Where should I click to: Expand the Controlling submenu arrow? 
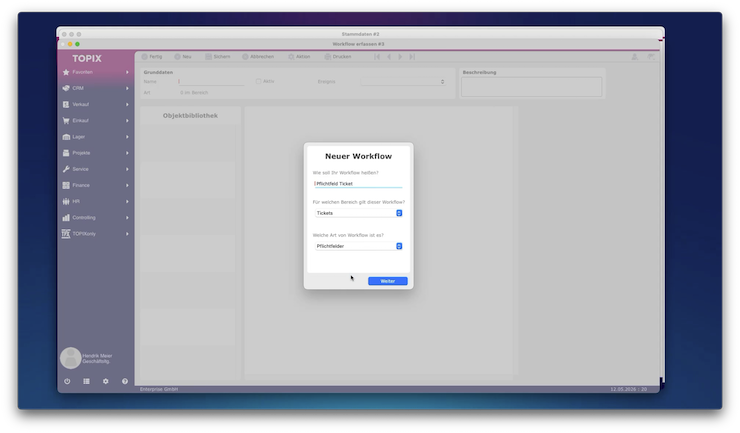coord(127,218)
